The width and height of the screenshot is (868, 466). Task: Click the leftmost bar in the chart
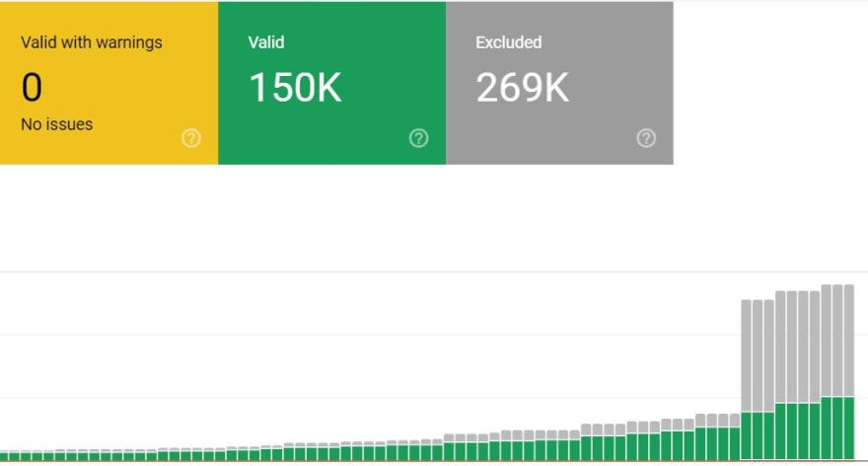pos(3,456)
